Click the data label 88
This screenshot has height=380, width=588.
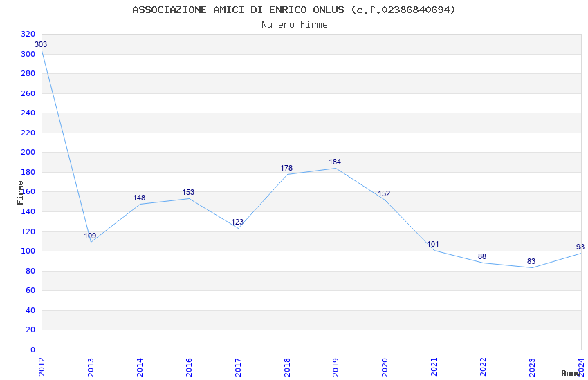pos(482,256)
